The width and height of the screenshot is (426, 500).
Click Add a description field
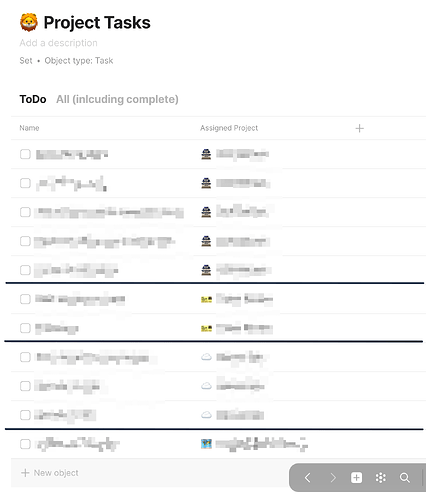pyautogui.click(x=58, y=43)
